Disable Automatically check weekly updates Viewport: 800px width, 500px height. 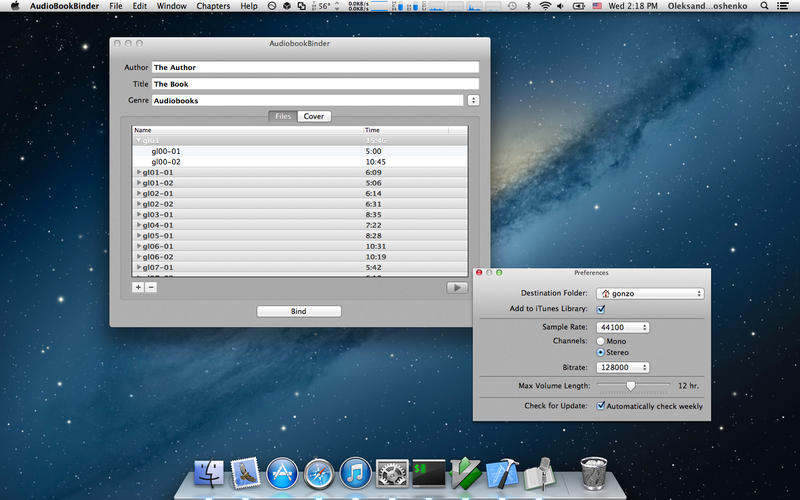(601, 406)
